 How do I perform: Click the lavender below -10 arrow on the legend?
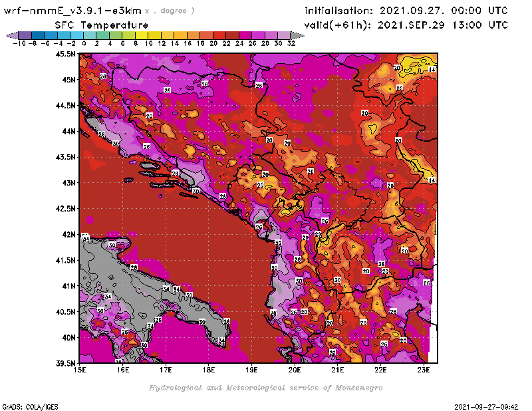pyautogui.click(x=12, y=35)
